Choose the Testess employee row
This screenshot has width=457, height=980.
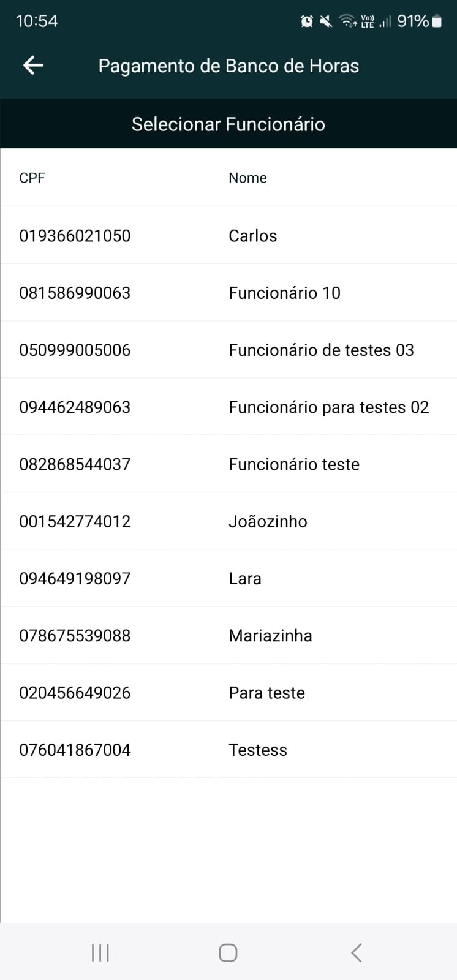pyautogui.click(x=258, y=750)
